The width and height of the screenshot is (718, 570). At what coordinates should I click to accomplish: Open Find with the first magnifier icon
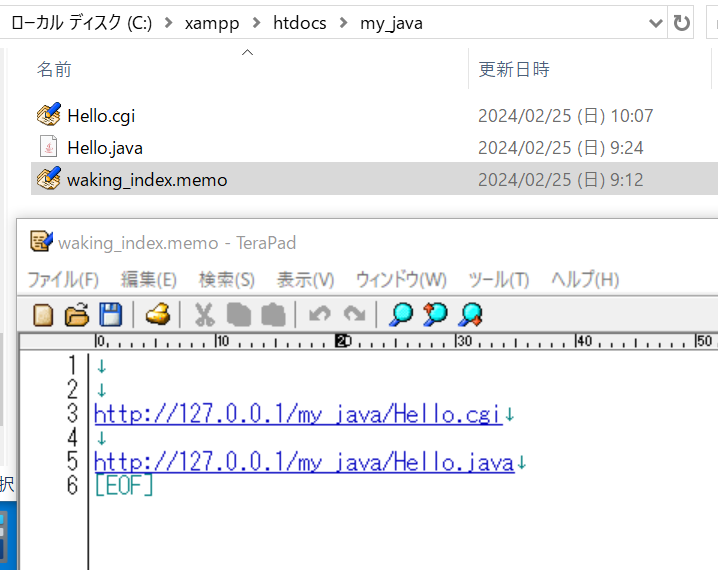[x=401, y=315]
